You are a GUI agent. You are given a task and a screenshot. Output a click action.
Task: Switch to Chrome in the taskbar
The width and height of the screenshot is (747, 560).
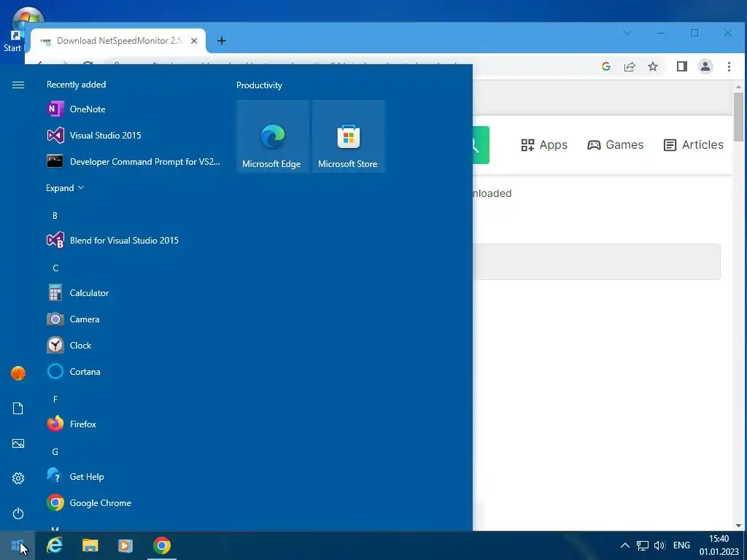(x=162, y=545)
